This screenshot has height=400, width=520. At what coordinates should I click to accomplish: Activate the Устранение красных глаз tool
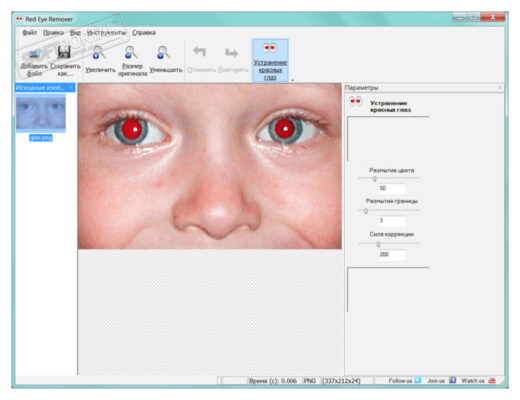pyautogui.click(x=270, y=60)
